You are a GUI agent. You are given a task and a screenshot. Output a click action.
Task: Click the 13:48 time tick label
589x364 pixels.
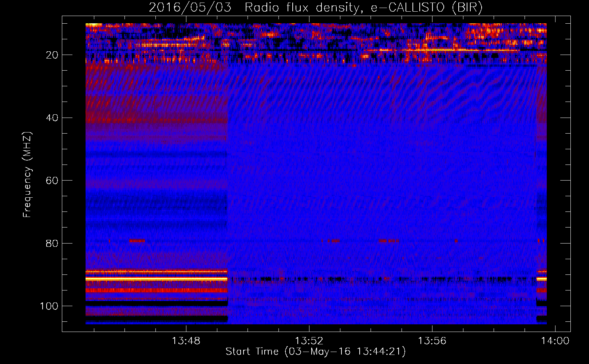click(186, 341)
